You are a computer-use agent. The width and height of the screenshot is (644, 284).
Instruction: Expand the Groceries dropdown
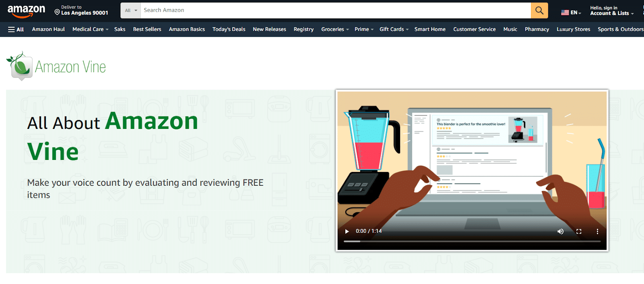[x=335, y=29]
